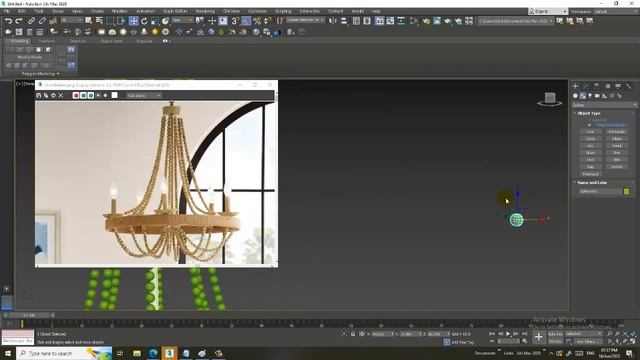Open the Sign In dropdown
This screenshot has width=640, height=360.
coord(548,11)
